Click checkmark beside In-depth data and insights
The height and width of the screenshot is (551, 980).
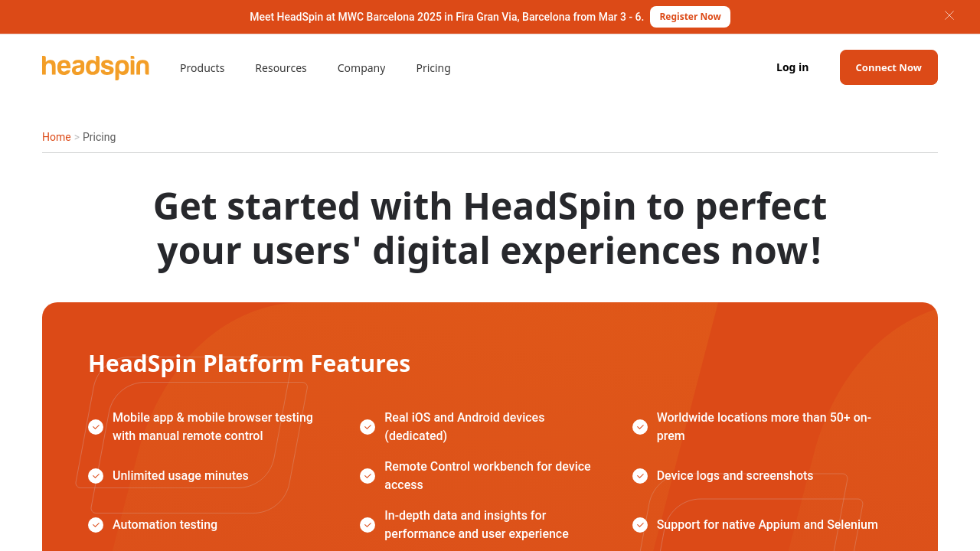tap(367, 525)
